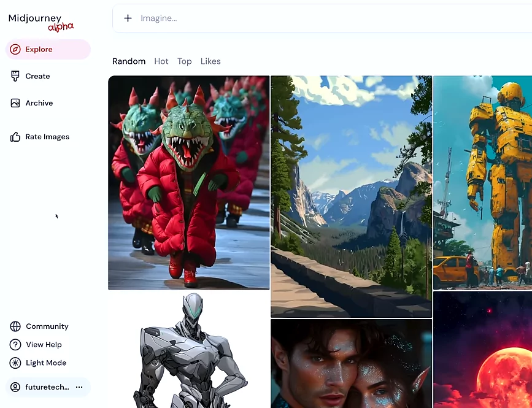Open the giant yellow robot image
This screenshot has width=532, height=408.
click(482, 182)
